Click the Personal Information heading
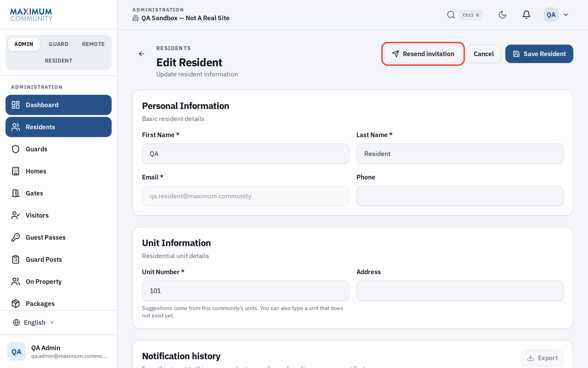588x368 pixels. tap(185, 106)
